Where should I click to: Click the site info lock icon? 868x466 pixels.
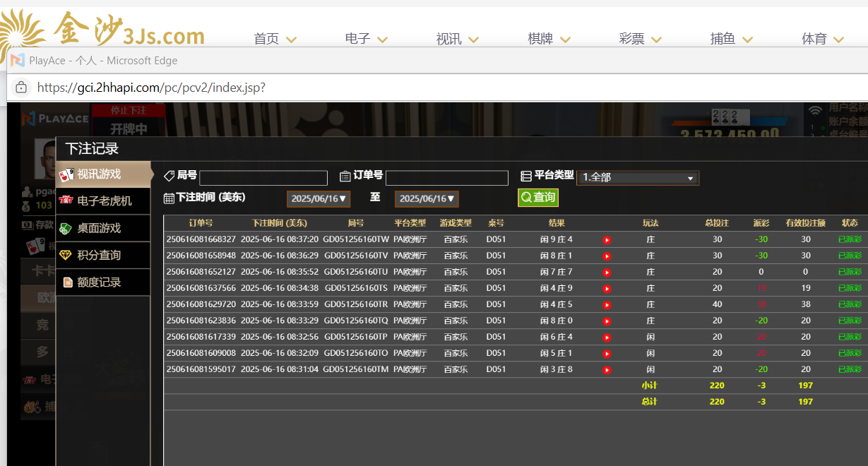[x=21, y=88]
